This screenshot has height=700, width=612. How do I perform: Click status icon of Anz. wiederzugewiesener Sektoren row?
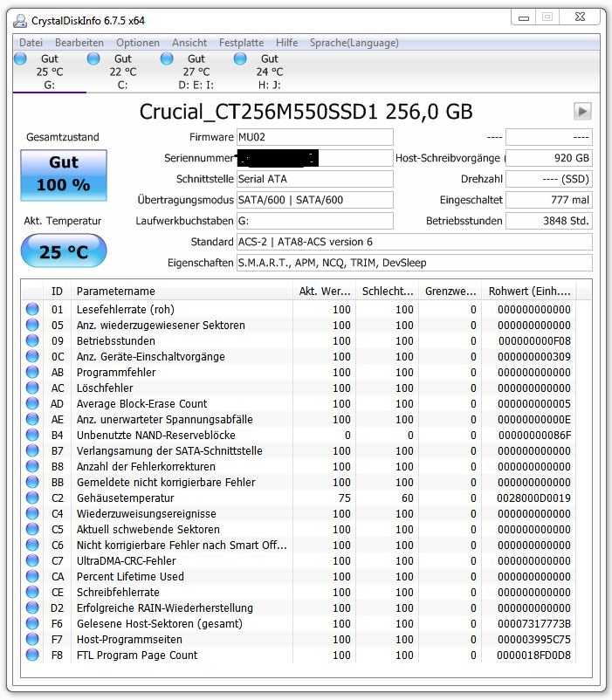point(32,325)
